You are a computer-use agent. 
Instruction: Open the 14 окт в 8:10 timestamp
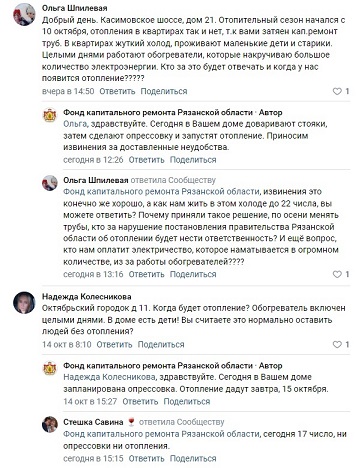click(67, 345)
